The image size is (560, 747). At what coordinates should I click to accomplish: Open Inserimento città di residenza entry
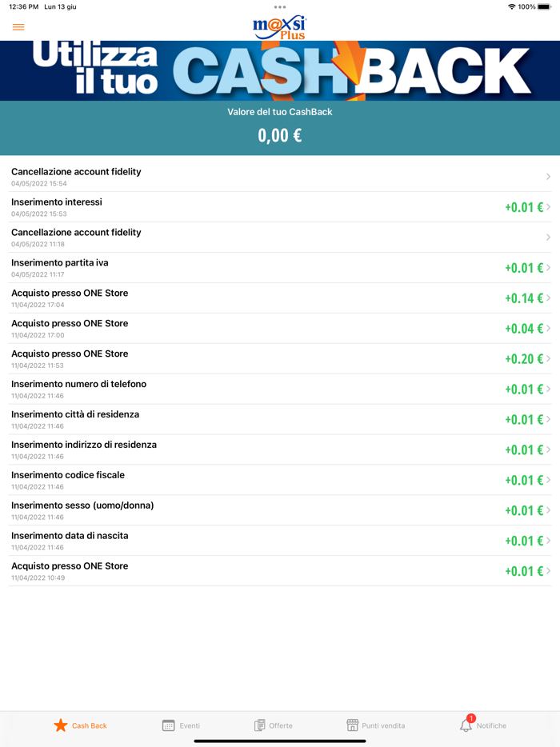pyautogui.click(x=280, y=419)
